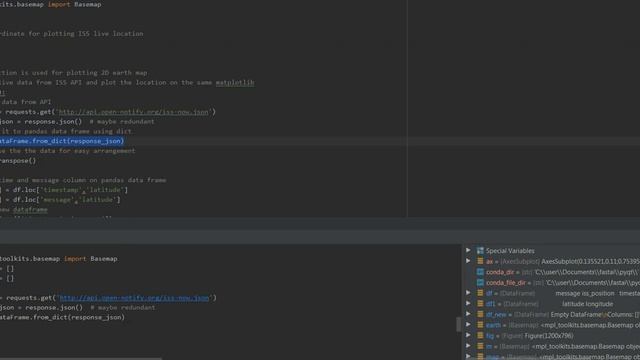Click the df_new variable object icon

(480, 314)
